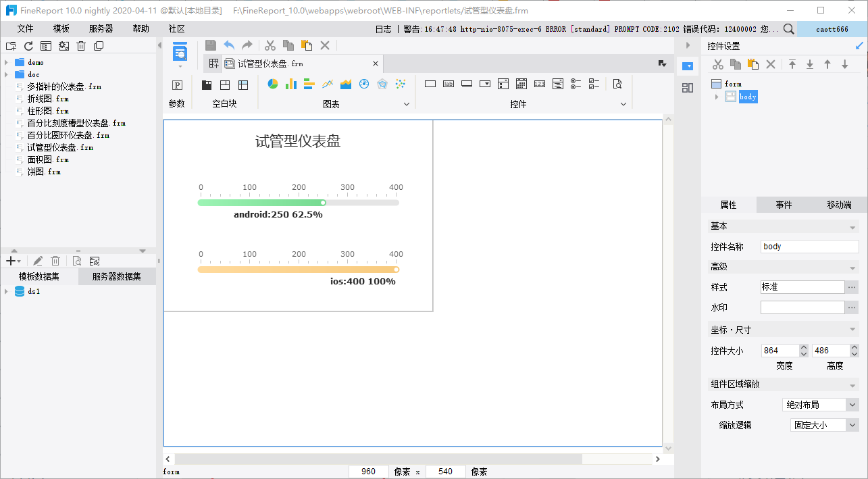Viewport: 868px width, 479px height.
Task: Click the search magnifier in top bar
Action: (x=788, y=29)
